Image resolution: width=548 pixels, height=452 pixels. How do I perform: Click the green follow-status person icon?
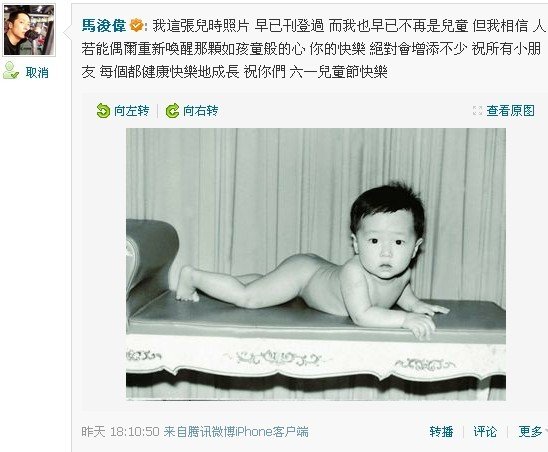pyautogui.click(x=10, y=71)
